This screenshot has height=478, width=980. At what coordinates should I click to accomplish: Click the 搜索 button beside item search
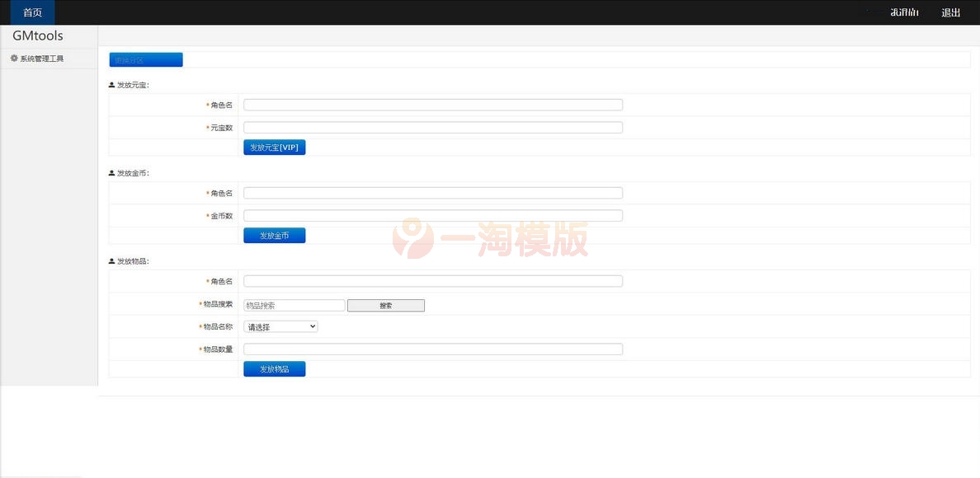click(x=386, y=305)
